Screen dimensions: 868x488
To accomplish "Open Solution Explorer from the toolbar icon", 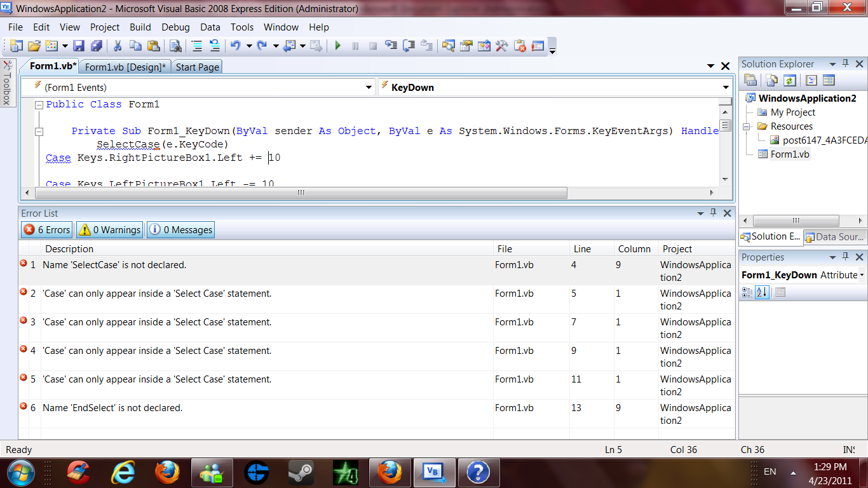I will (x=449, y=46).
